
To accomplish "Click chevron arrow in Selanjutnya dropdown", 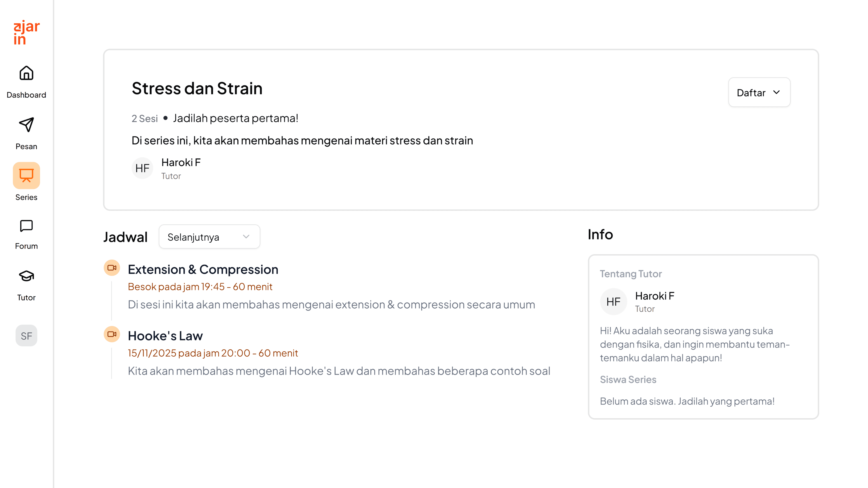I will point(246,237).
